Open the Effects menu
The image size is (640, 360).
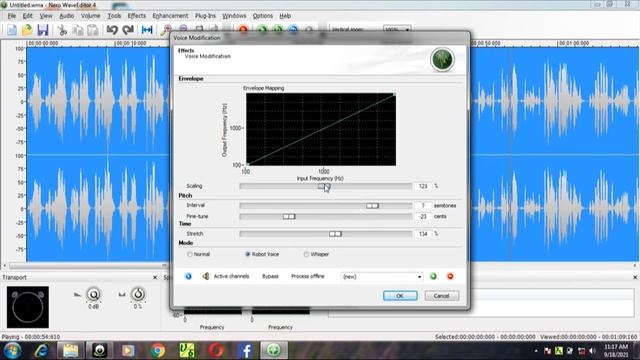click(x=137, y=16)
